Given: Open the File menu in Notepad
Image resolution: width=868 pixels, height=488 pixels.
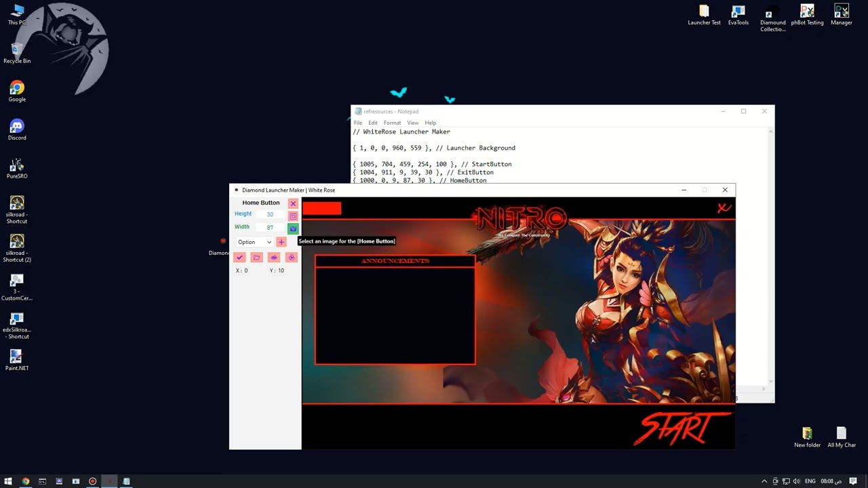Looking at the screenshot, I should [358, 123].
